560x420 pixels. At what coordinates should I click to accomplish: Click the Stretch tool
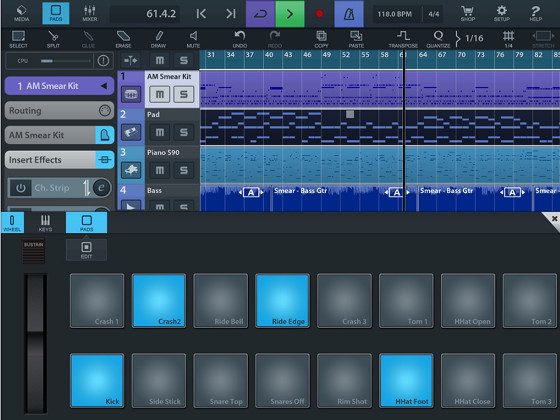click(543, 39)
